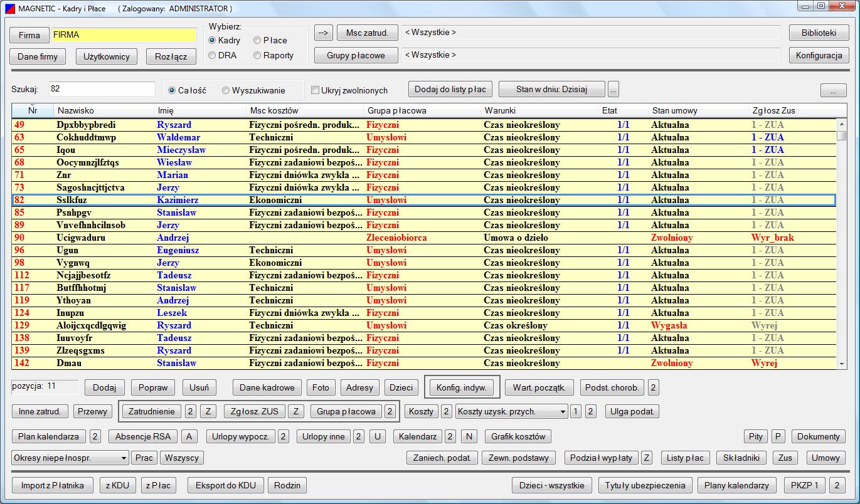Open Konfig. indyw.

[x=462, y=387]
